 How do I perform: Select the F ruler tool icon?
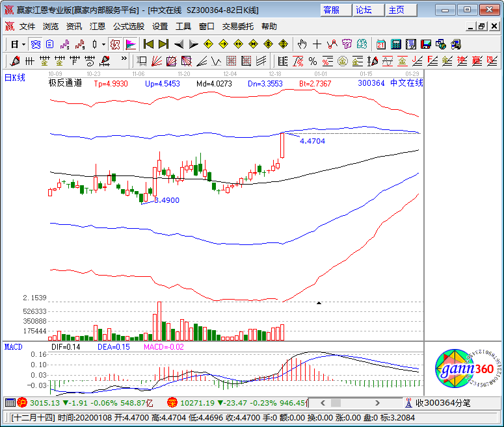[x=75, y=60]
